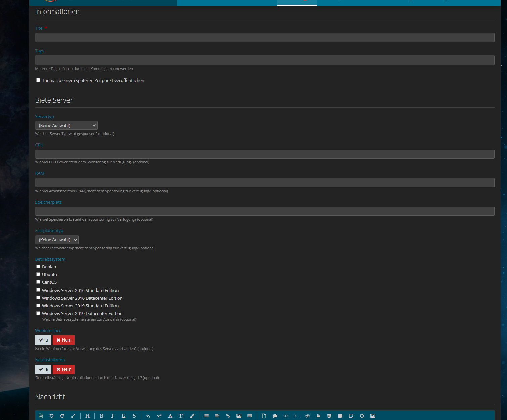
Task: Click into the Titel input field
Action: tap(265, 37)
